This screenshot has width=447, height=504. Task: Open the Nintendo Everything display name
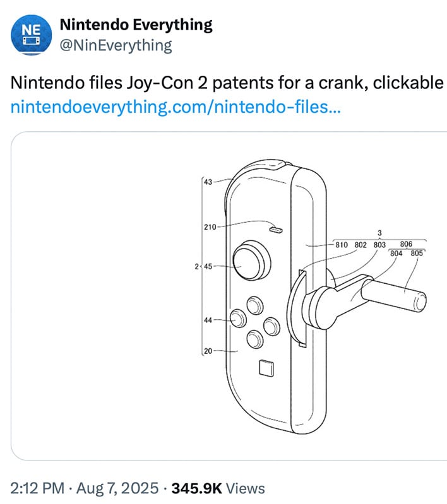tap(136, 25)
